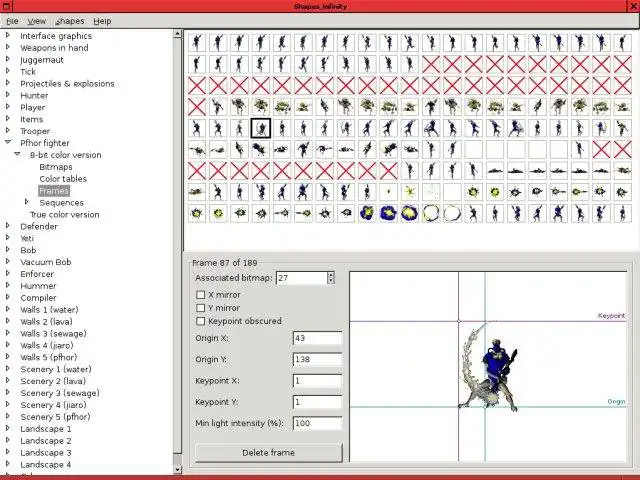This screenshot has height=480, width=640.
Task: Click the tree panel scroll-down arrow
Action: click(178, 469)
